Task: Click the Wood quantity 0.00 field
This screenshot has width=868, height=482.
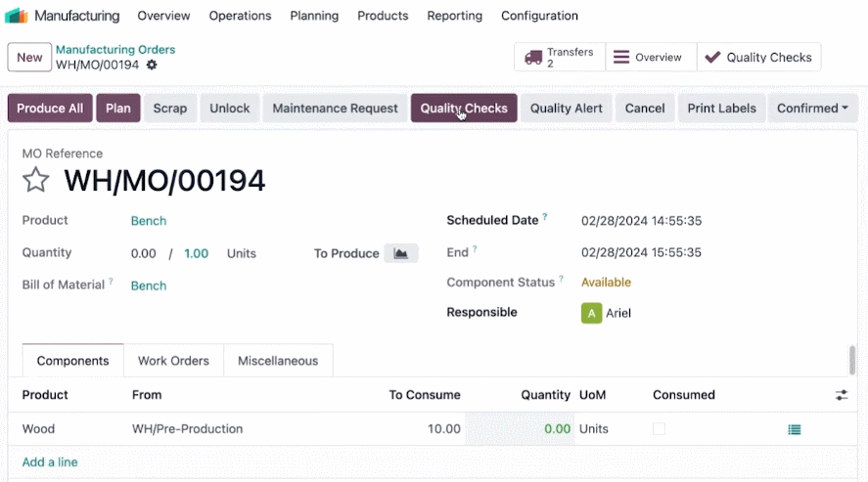Action: [520, 429]
